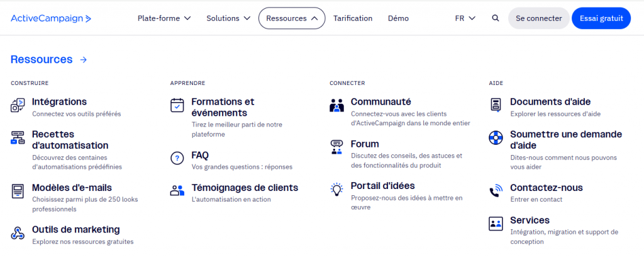Open the Communauté link
The image size is (644, 257).
tap(380, 101)
